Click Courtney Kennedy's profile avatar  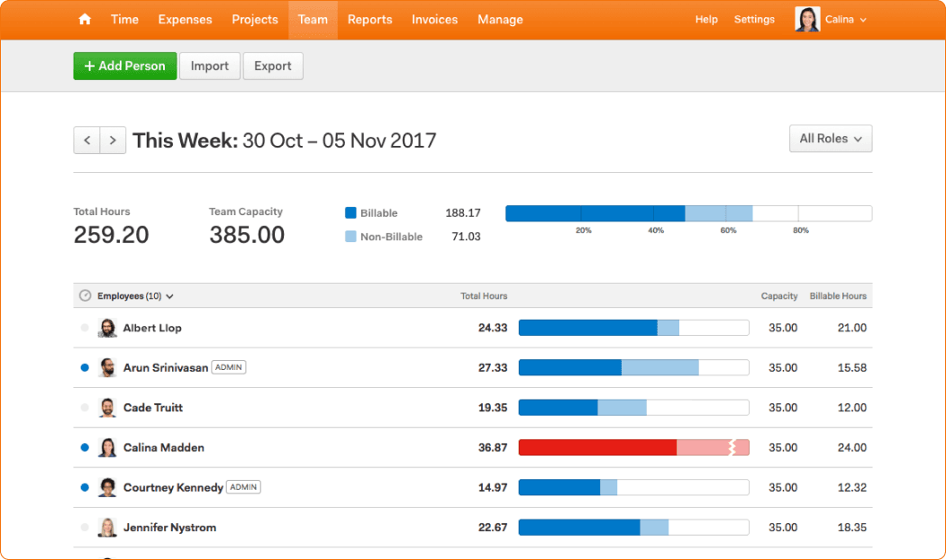[107, 487]
